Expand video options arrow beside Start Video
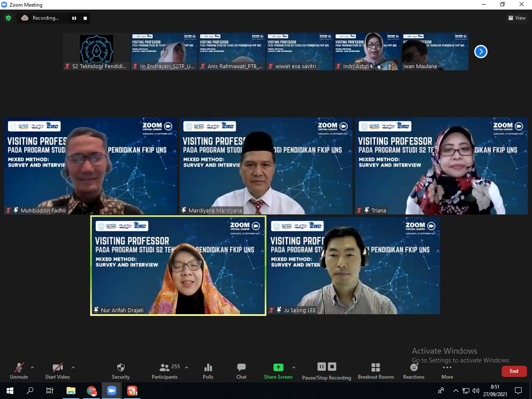This screenshot has height=399, width=532. (x=73, y=367)
